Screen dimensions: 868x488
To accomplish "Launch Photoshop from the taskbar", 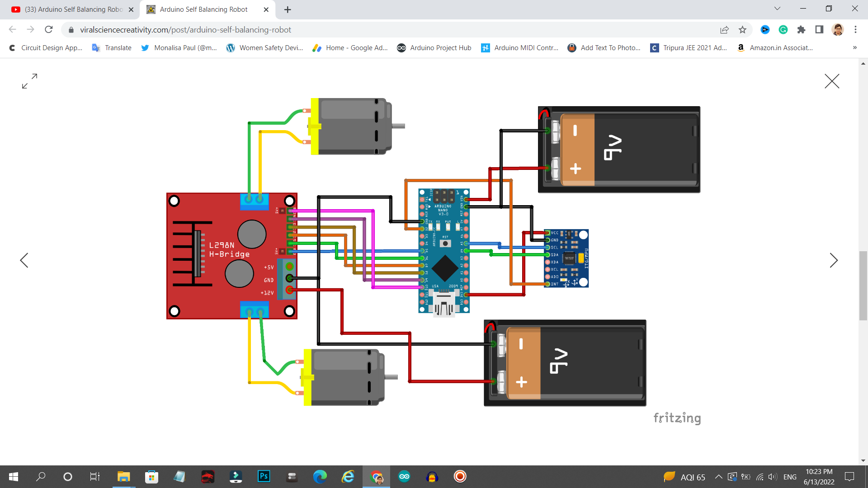I will pyautogui.click(x=264, y=476).
